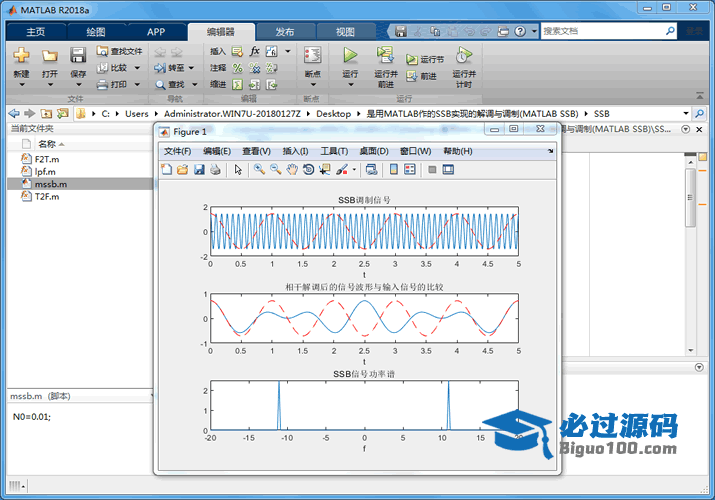Click the Rotate 3D tool icon
Image resolution: width=715 pixels, height=500 pixels.
[x=309, y=170]
